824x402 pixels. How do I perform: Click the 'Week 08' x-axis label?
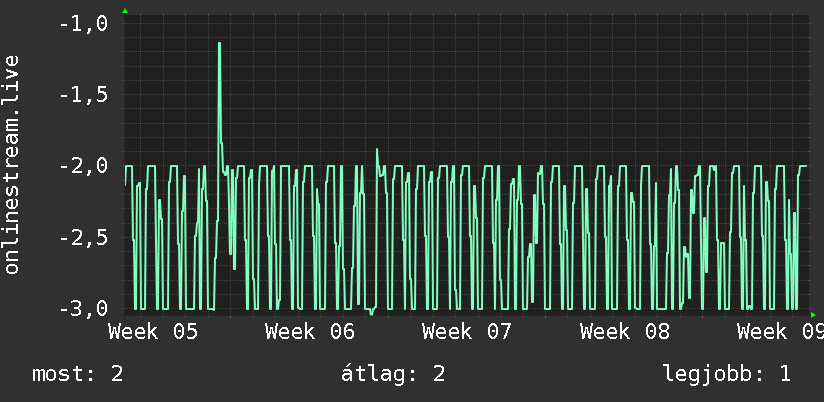click(x=625, y=332)
